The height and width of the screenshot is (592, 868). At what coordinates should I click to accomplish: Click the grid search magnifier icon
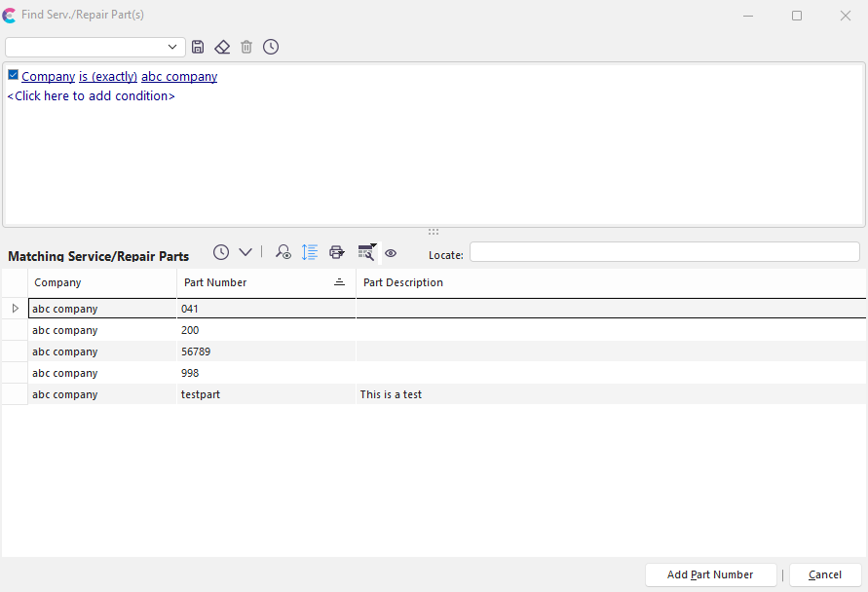click(x=366, y=252)
